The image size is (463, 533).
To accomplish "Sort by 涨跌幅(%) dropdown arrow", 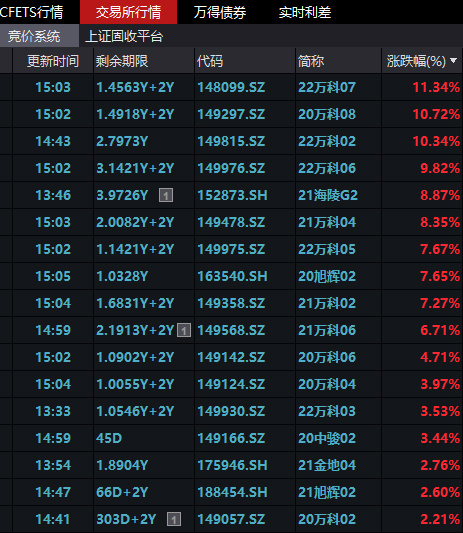I will coord(453,61).
